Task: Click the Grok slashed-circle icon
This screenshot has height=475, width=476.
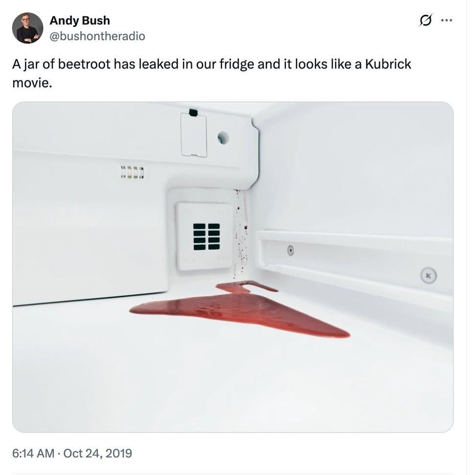Action: coord(426,21)
